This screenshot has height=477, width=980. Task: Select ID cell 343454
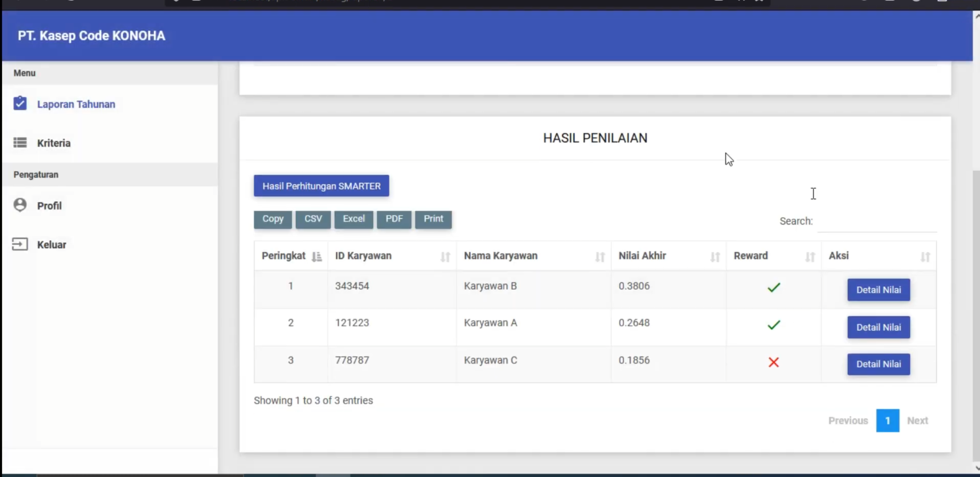pos(352,286)
